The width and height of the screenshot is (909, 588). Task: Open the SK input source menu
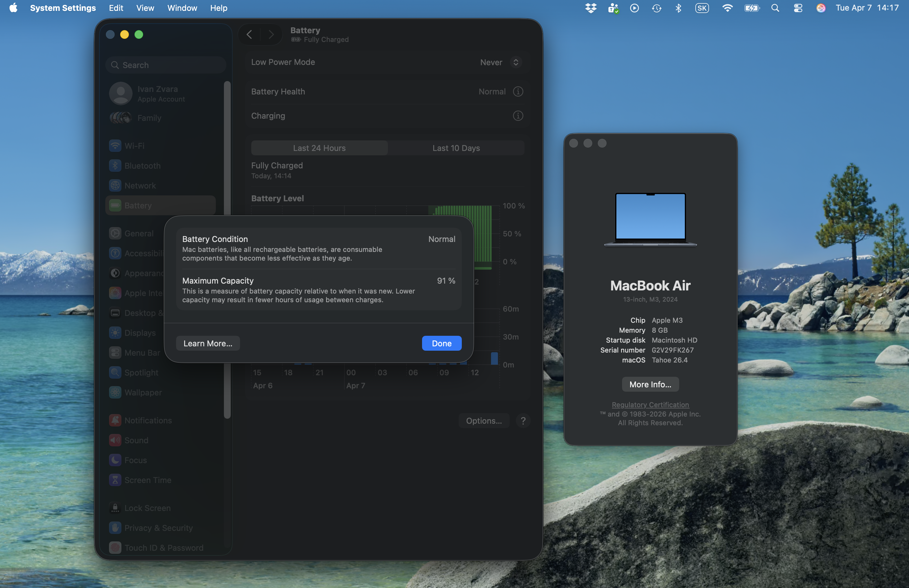(702, 8)
